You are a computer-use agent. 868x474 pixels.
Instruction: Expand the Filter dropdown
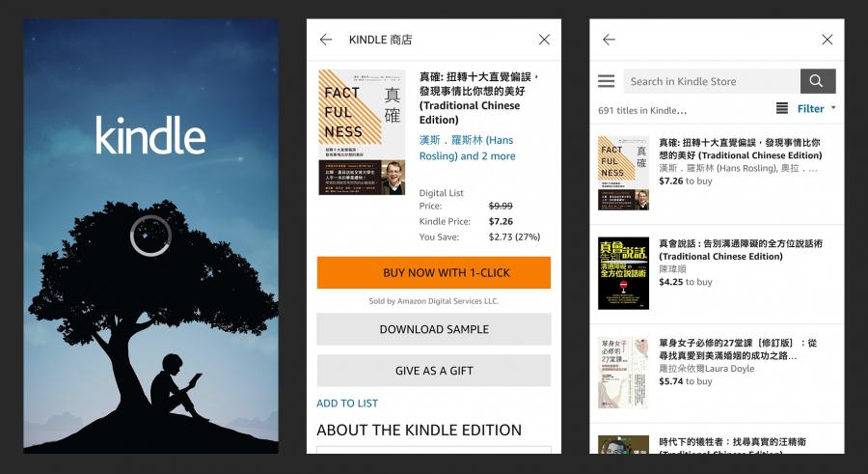click(816, 109)
